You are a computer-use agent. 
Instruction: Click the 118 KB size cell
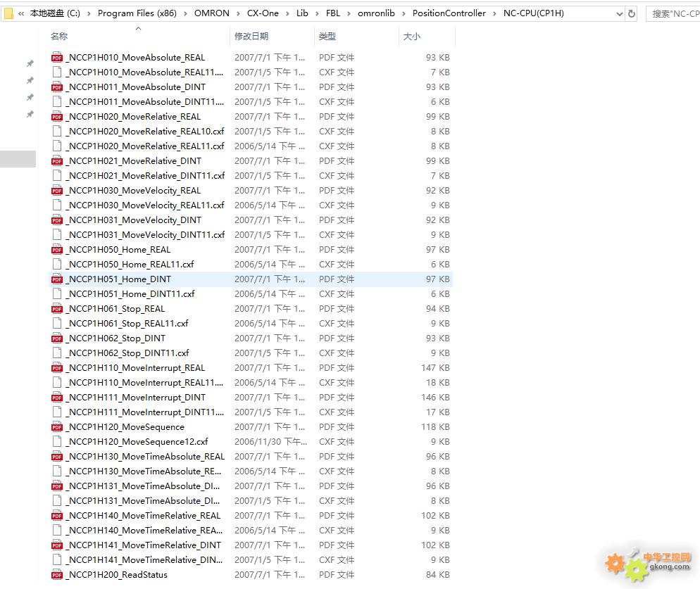pos(435,427)
